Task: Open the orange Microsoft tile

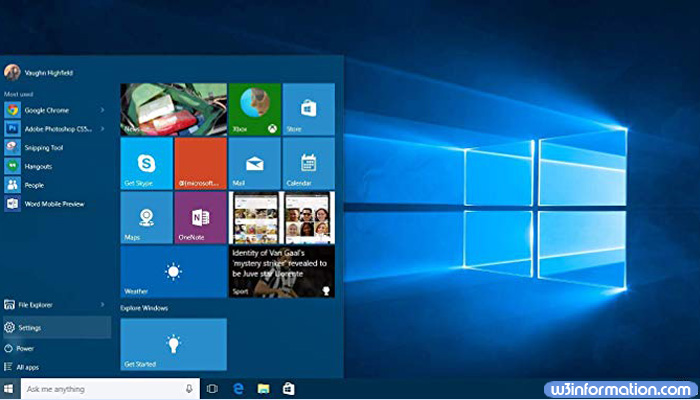Action: point(200,163)
